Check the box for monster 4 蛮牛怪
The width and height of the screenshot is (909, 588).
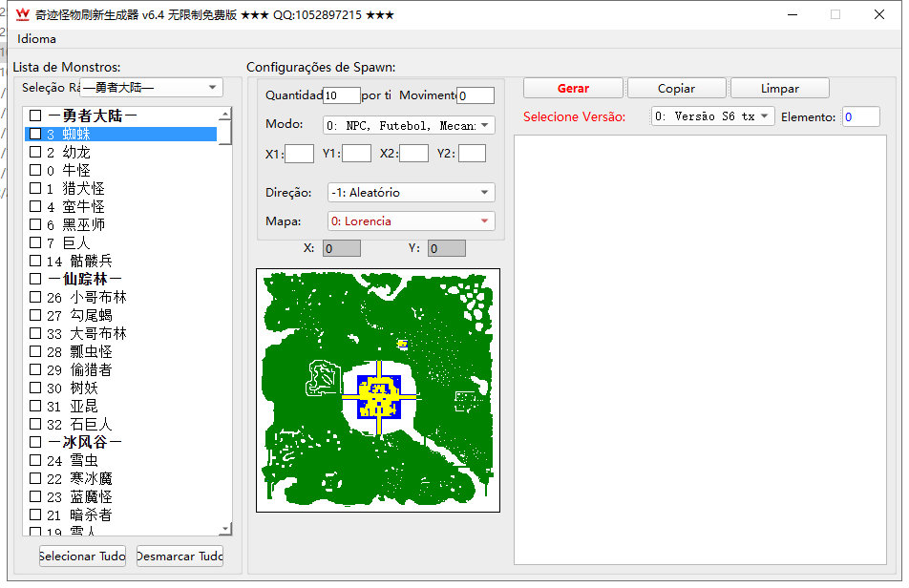(35, 206)
